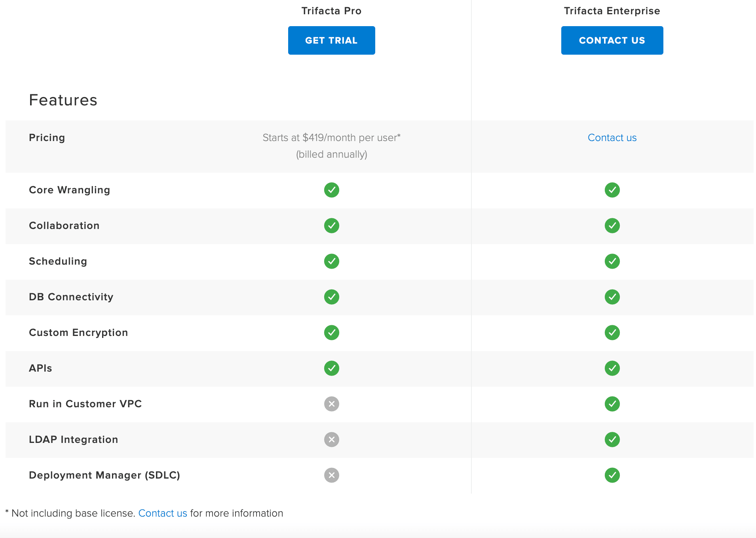Click the 'Starts at $419/month per user*' text
Screen dimensions: 756x538
tap(332, 137)
